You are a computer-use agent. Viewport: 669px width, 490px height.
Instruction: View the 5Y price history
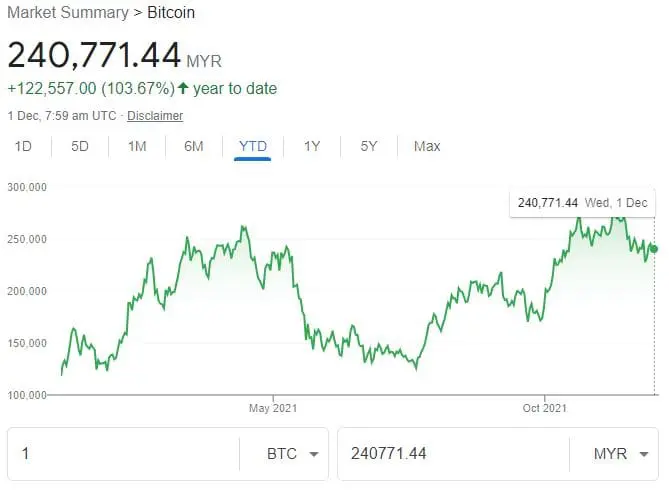pos(369,147)
